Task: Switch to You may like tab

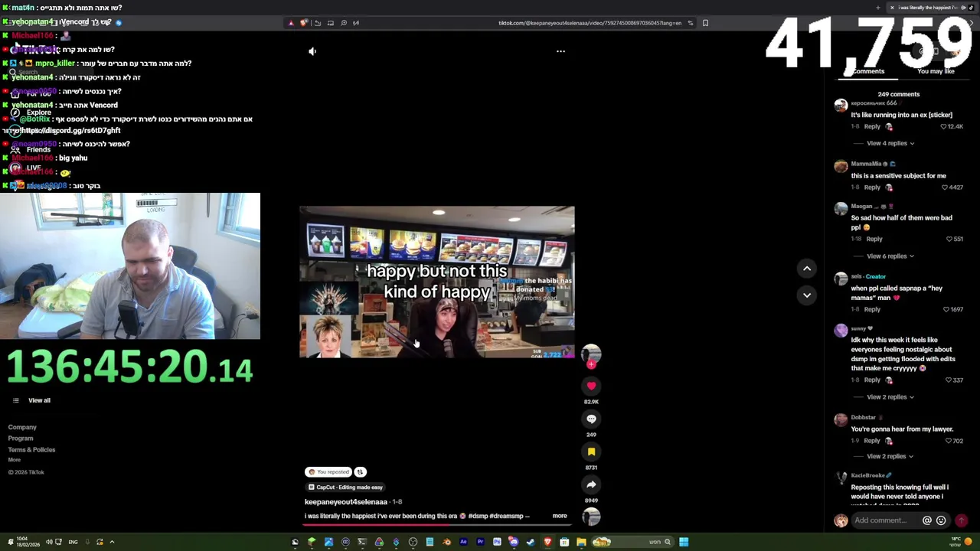Action: coord(936,71)
